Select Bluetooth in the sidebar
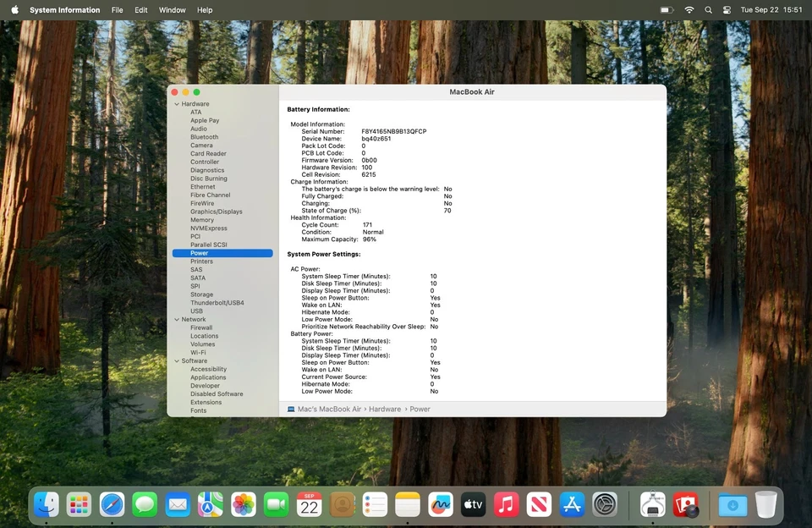812x528 pixels. [x=204, y=137]
